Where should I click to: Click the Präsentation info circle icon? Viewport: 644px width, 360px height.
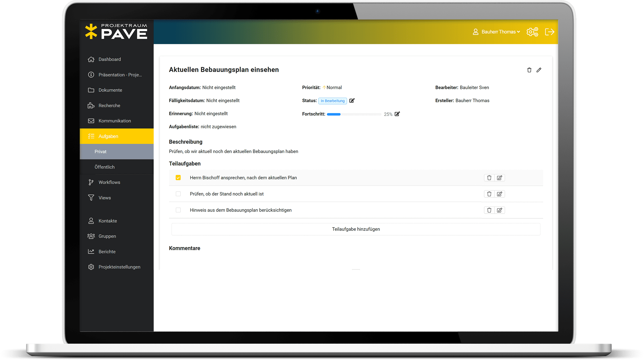coord(91,75)
